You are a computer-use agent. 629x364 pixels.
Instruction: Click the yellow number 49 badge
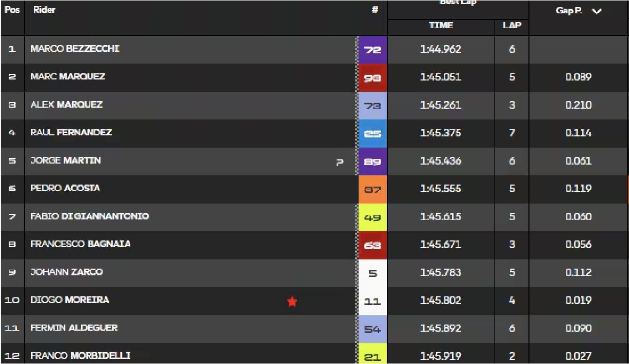(373, 217)
